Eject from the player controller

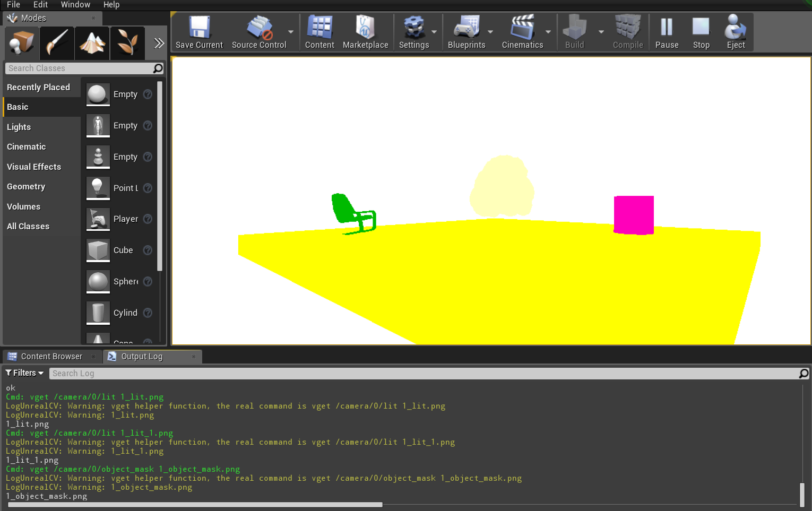(x=736, y=32)
